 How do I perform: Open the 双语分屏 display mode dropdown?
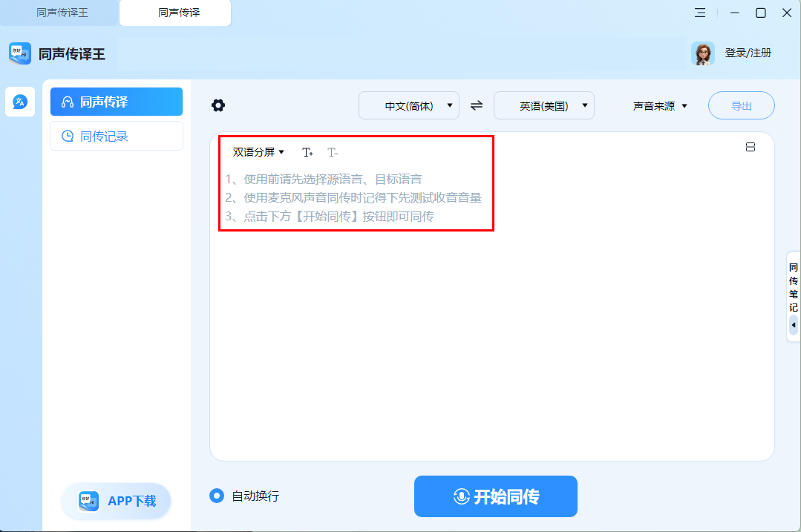[x=258, y=152]
